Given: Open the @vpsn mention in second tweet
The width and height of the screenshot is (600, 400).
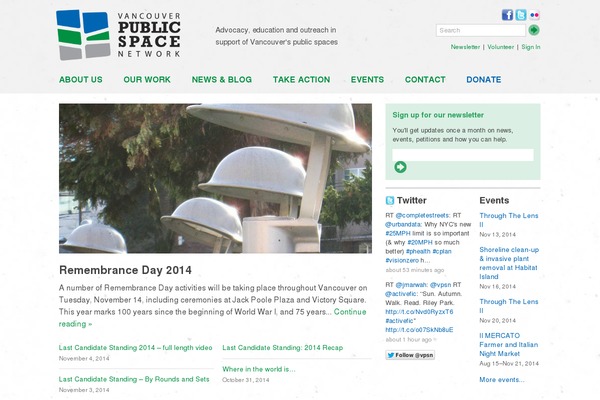Looking at the screenshot, I should tap(440, 284).
